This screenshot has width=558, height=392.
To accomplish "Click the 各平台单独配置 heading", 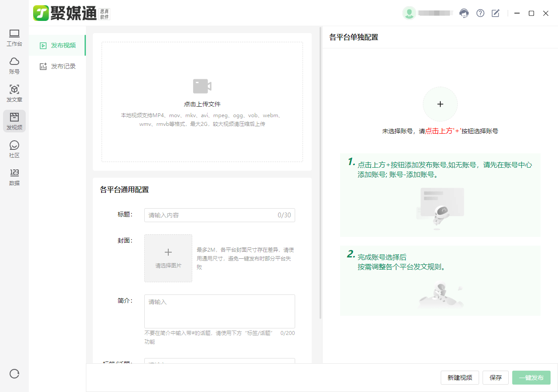I will click(x=354, y=37).
